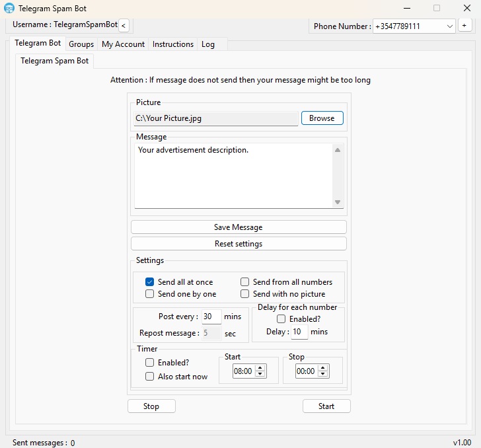Open the My Account tab
The height and width of the screenshot is (448, 481).
pyautogui.click(x=123, y=44)
